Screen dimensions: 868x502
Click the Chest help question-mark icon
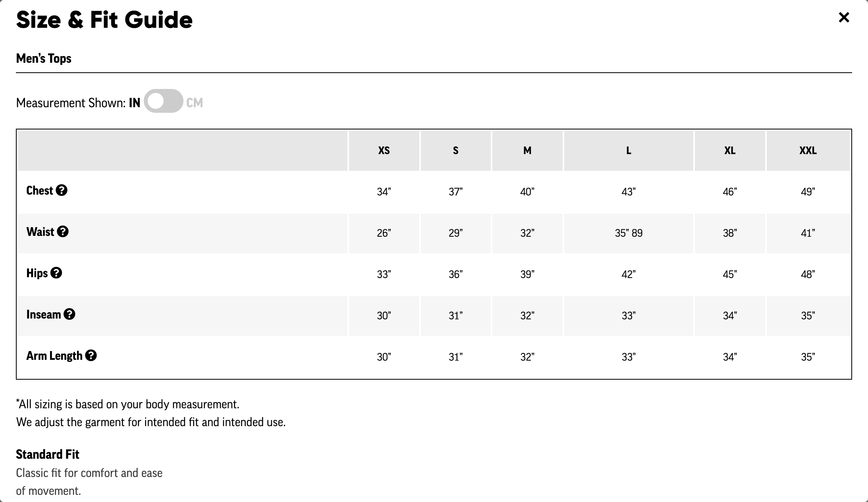point(62,190)
